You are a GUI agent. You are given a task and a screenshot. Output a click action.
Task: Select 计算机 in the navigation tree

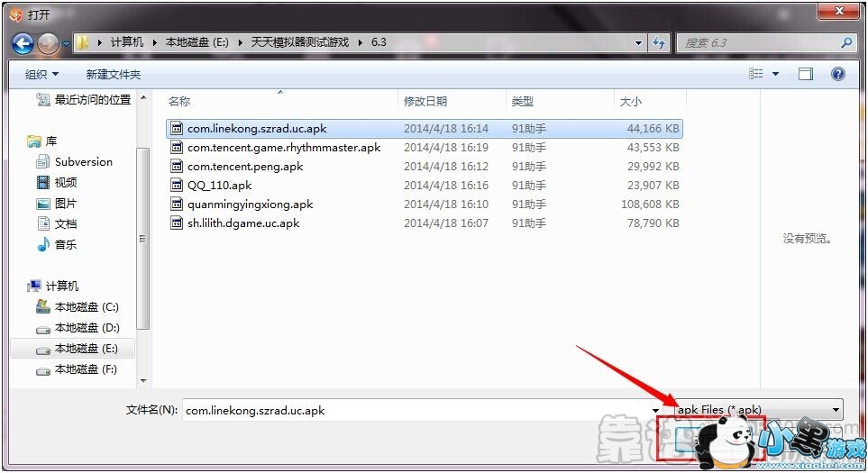coord(52,286)
